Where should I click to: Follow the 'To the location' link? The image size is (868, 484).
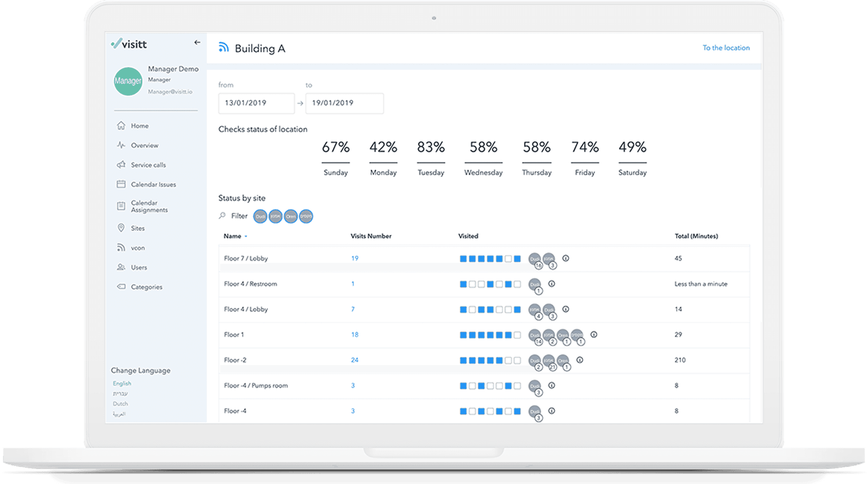coord(726,47)
